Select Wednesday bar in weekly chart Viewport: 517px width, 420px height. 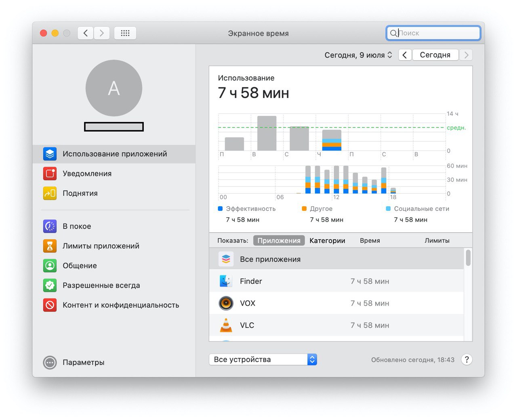tap(299, 139)
